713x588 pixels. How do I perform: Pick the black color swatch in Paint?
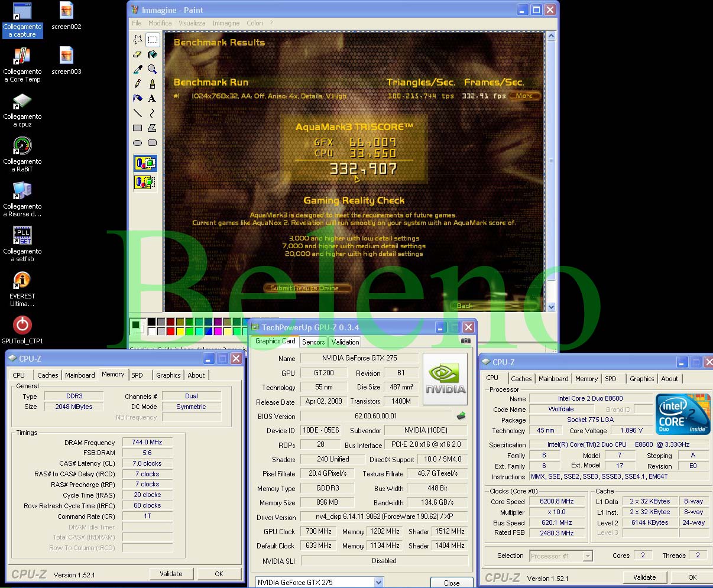[151, 322]
